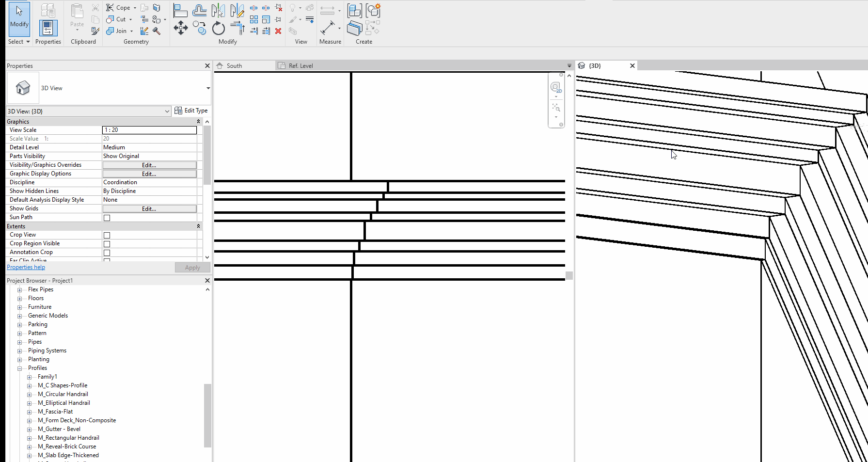868x462 pixels.
Task: Expand the Floors category in Project Browser
Action: tap(19, 298)
